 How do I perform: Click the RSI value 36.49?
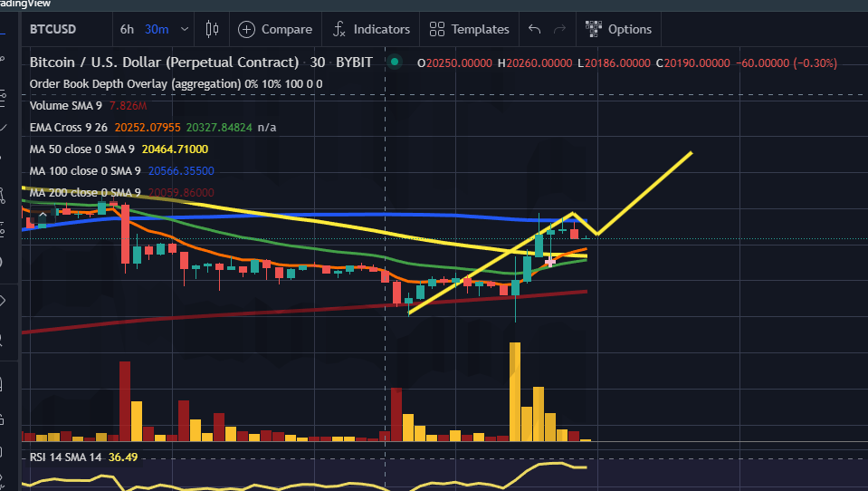pos(123,457)
